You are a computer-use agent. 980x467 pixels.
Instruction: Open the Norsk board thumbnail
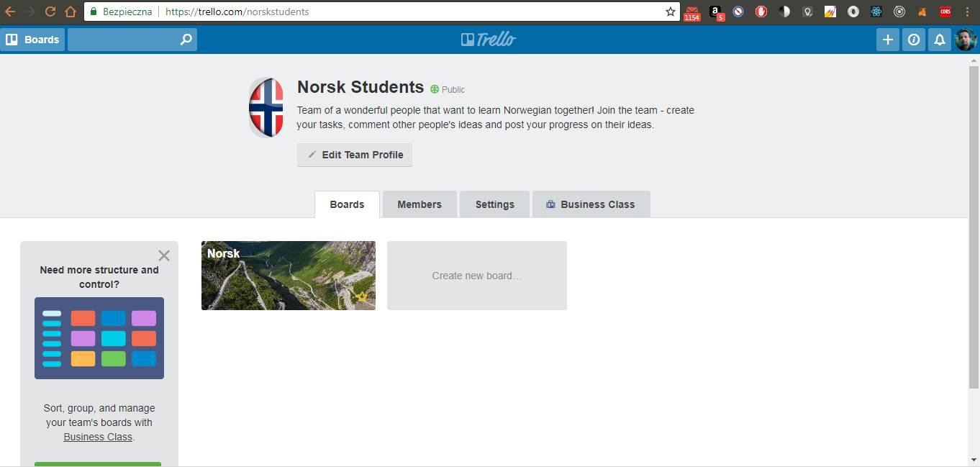pyautogui.click(x=289, y=276)
